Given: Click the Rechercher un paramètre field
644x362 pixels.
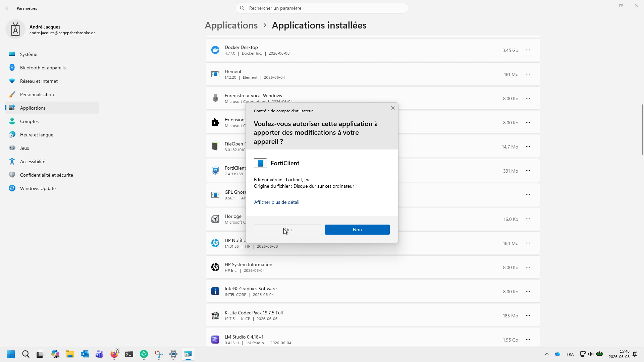Looking at the screenshot, I should 322,8.
